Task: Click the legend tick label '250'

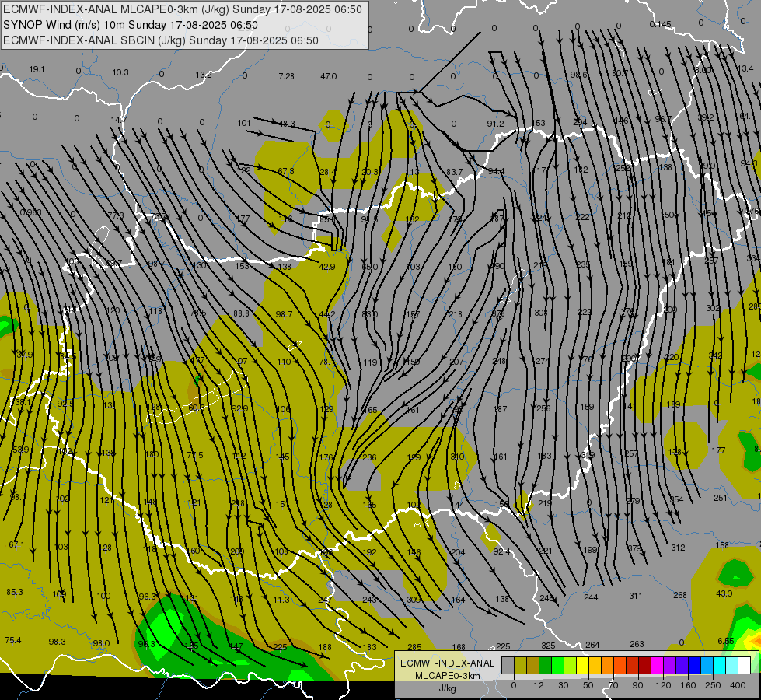Action: point(713,685)
